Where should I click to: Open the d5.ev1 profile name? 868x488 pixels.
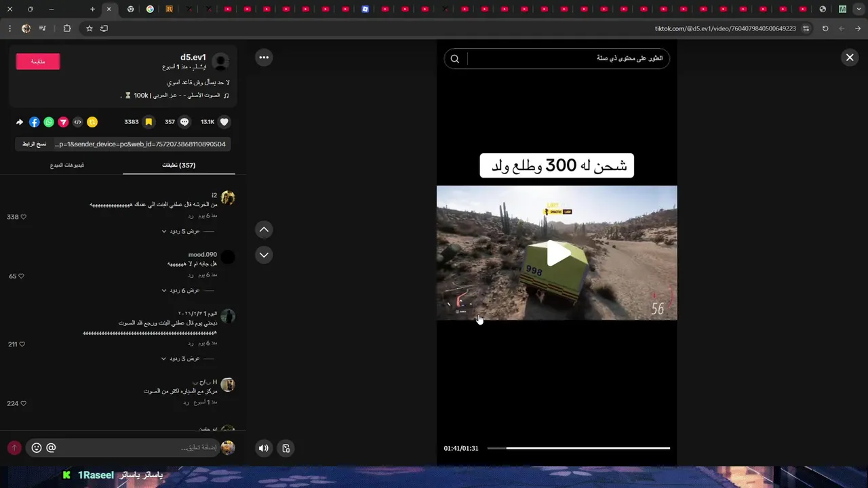coord(193,58)
